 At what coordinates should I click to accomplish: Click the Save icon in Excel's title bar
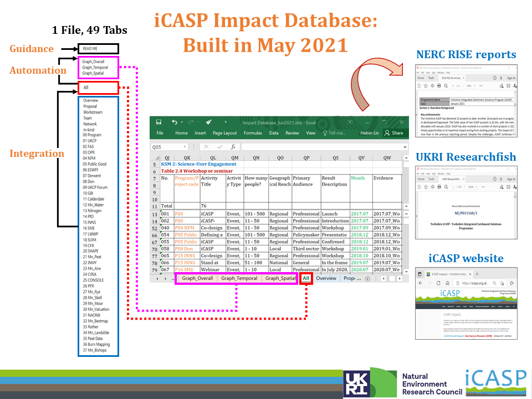click(x=158, y=122)
